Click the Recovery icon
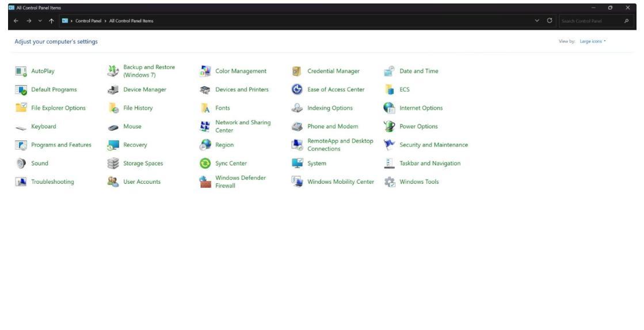644x330 pixels. [x=113, y=145]
